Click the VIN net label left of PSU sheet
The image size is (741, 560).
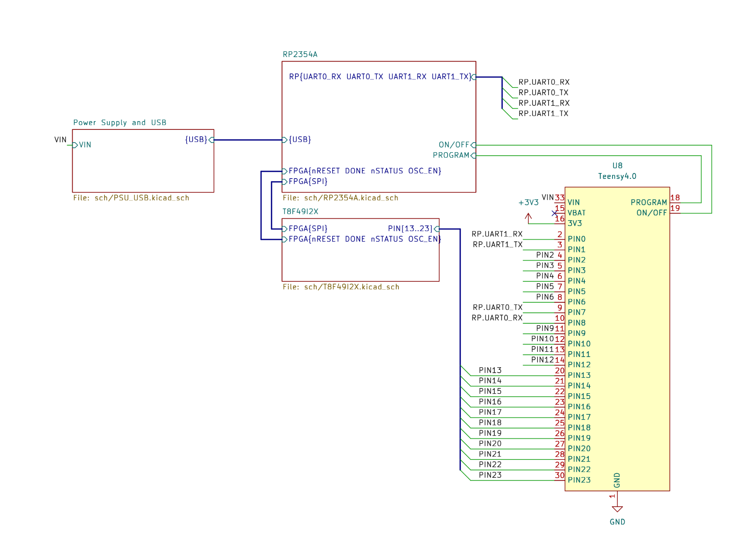60,140
